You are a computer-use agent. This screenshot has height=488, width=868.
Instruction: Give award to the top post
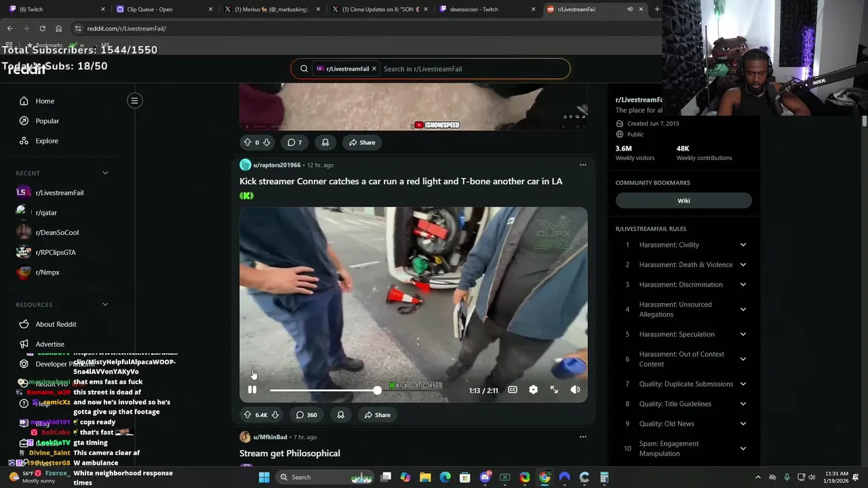point(325,142)
